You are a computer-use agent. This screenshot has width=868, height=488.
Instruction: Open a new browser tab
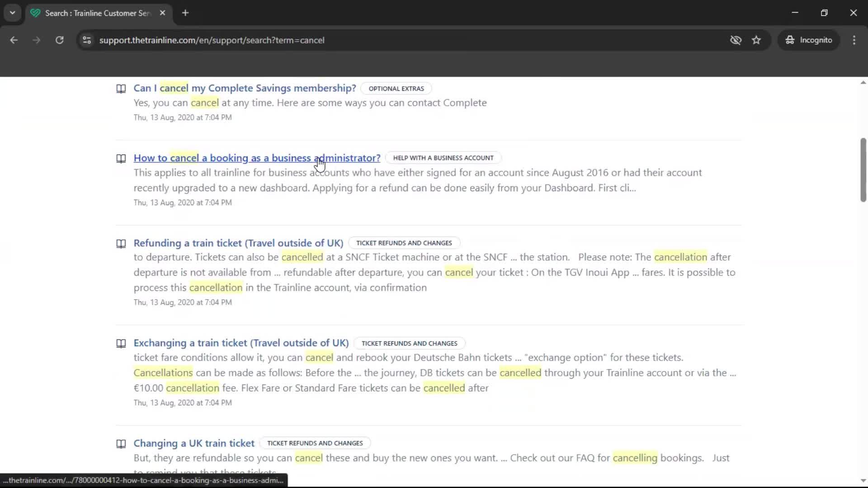pyautogui.click(x=185, y=13)
